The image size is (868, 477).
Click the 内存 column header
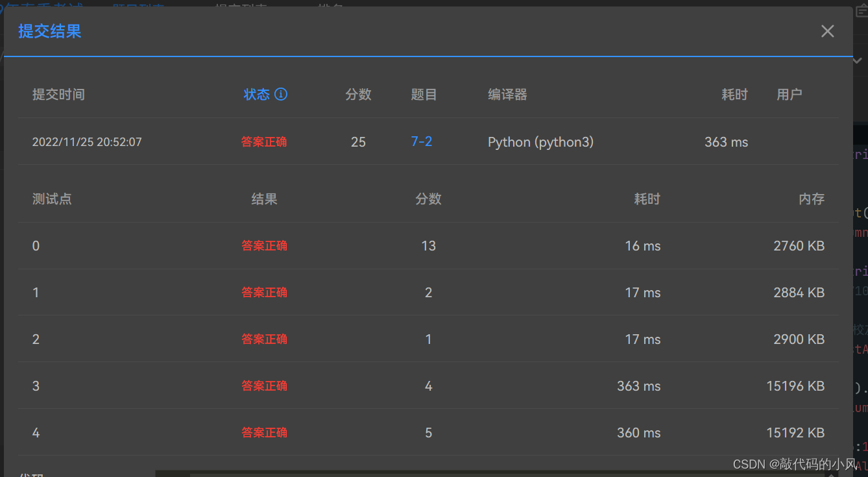[x=812, y=199]
